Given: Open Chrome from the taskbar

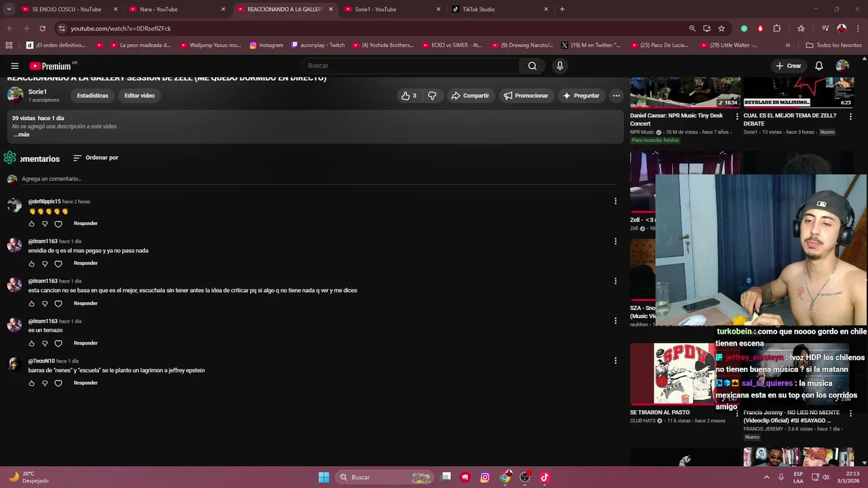Looking at the screenshot, I should 505,477.
